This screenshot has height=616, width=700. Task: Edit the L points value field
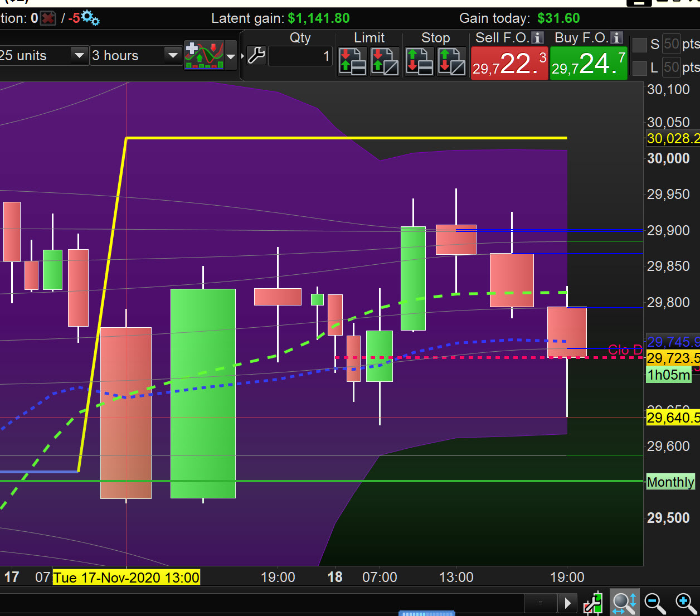(x=672, y=67)
